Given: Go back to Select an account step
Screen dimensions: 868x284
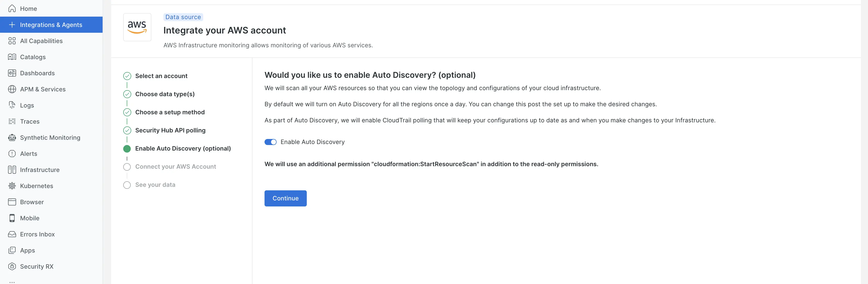Looking at the screenshot, I should point(161,76).
